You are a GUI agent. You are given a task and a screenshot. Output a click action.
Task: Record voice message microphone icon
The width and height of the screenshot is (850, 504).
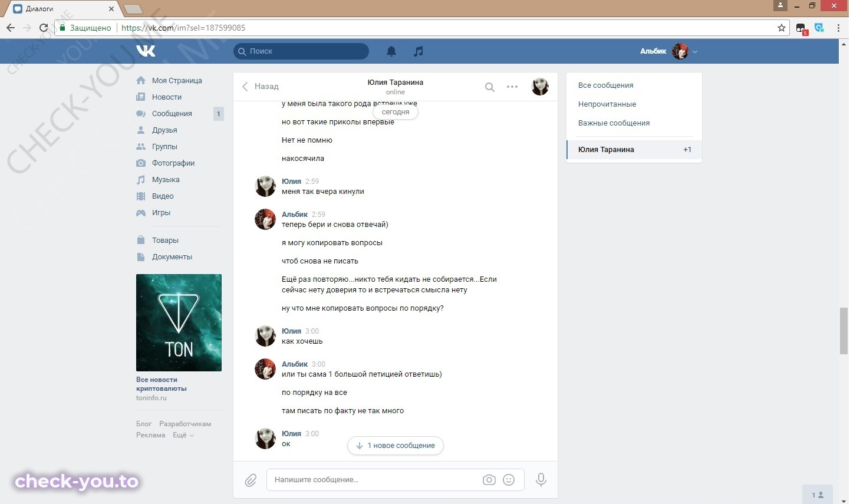click(541, 480)
